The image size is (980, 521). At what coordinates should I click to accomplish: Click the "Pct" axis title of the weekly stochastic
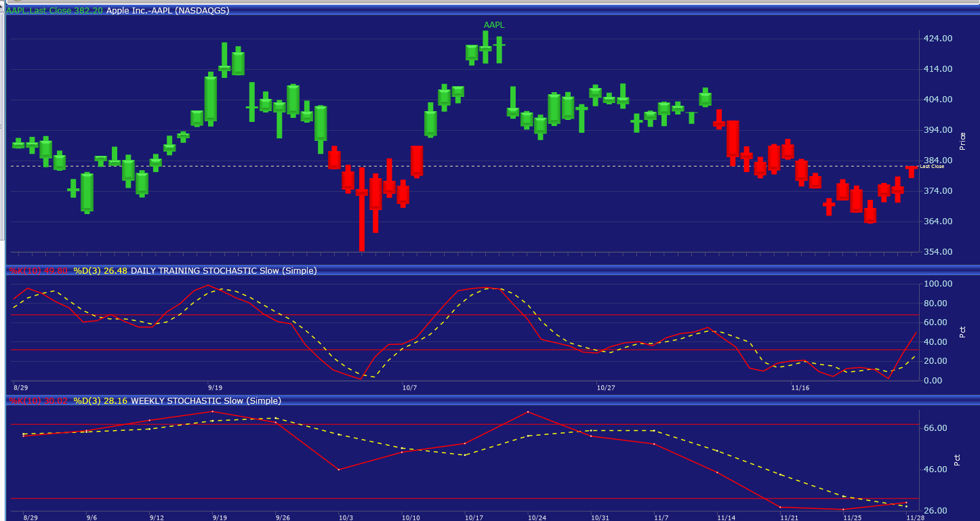[957, 460]
